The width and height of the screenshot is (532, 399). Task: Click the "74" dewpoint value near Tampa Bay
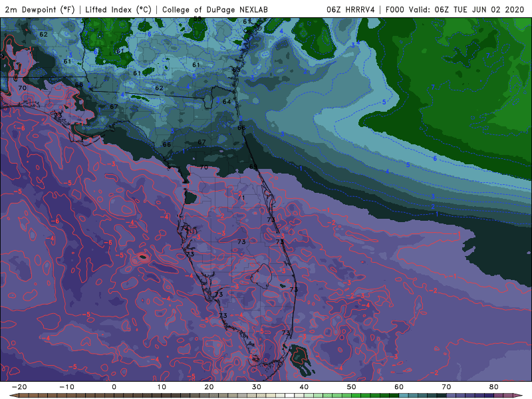tap(185, 228)
